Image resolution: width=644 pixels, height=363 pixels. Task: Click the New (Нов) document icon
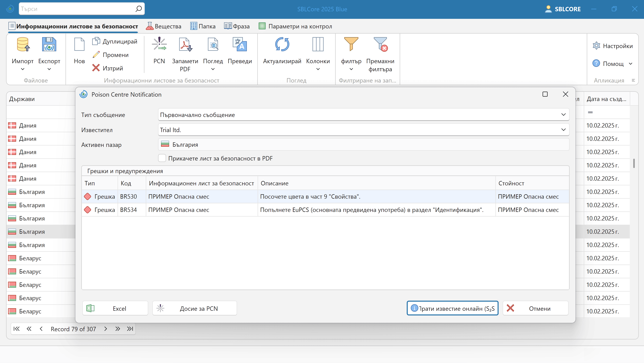(x=79, y=45)
